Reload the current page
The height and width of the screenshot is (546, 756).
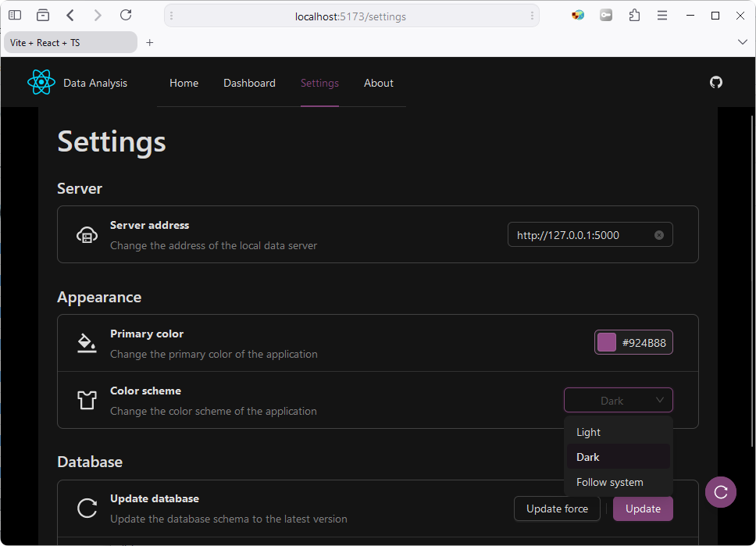tap(126, 16)
